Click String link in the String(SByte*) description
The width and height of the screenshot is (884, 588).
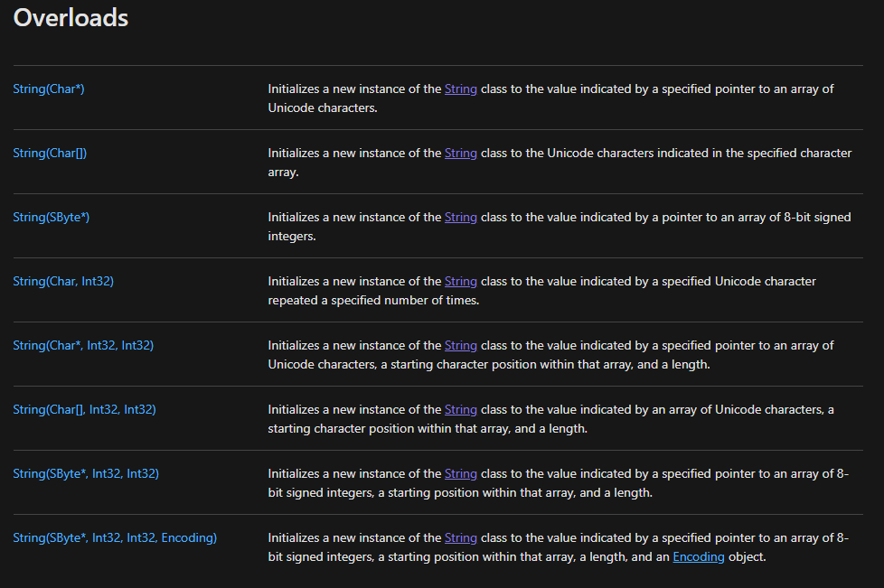pos(461,218)
